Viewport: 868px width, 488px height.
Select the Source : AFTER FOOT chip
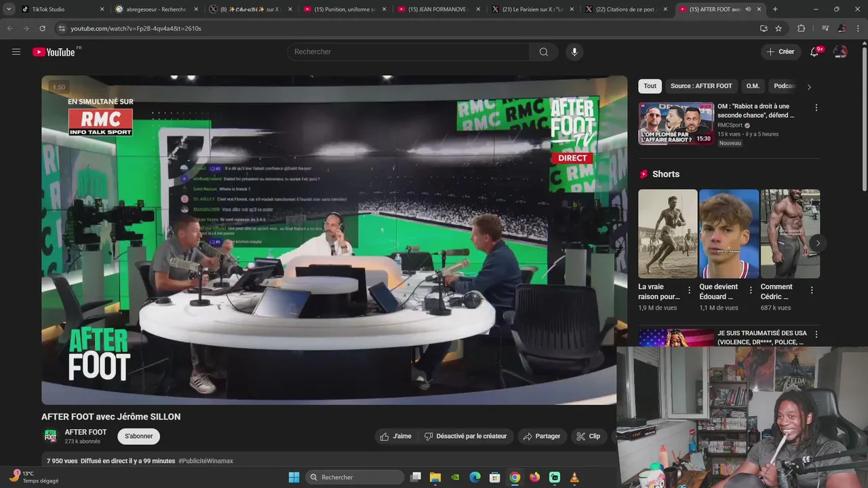tap(701, 86)
